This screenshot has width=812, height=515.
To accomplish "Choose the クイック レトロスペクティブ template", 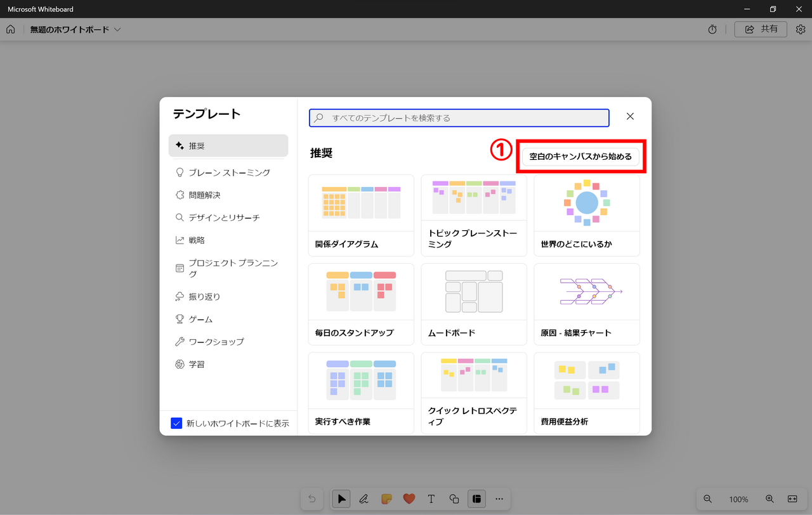I will [x=474, y=393].
